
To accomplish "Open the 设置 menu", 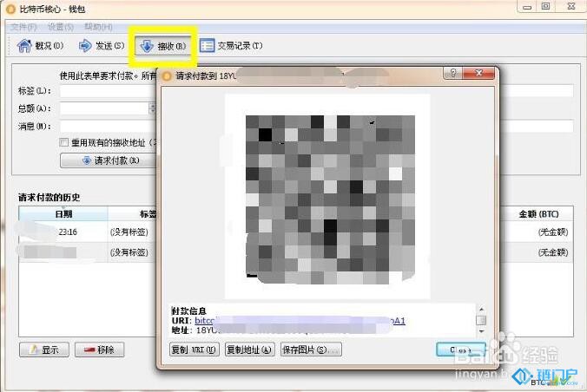I will coord(61,27).
